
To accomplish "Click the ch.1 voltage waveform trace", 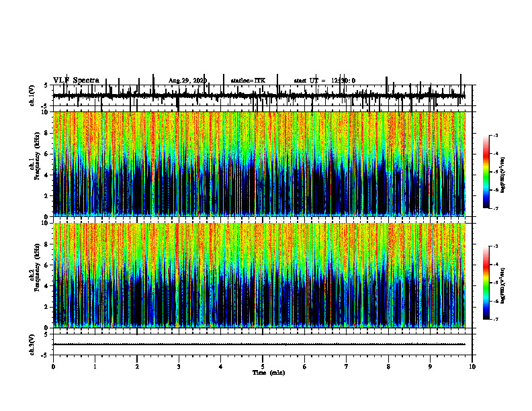I will click(x=259, y=96).
